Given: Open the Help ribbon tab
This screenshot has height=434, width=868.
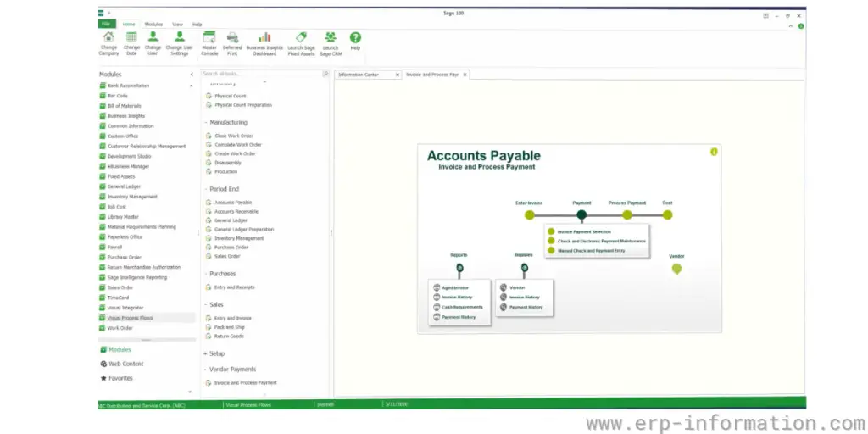Looking at the screenshot, I should point(197,25).
